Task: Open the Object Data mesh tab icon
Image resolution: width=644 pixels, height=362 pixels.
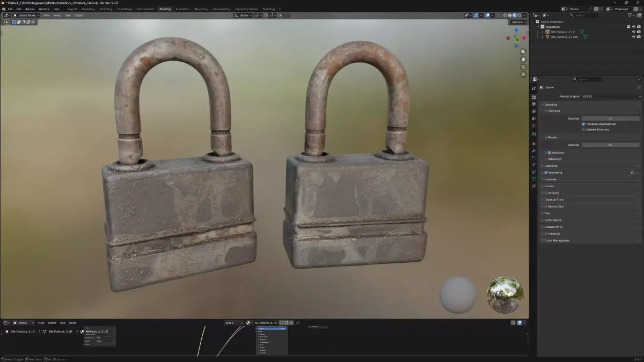Action: pyautogui.click(x=533, y=179)
